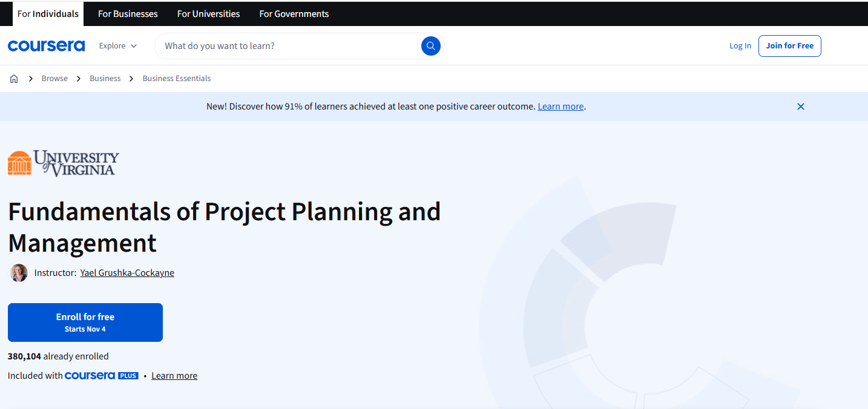Click the home breadcrumb icon
The height and width of the screenshot is (409, 868).
click(13, 78)
